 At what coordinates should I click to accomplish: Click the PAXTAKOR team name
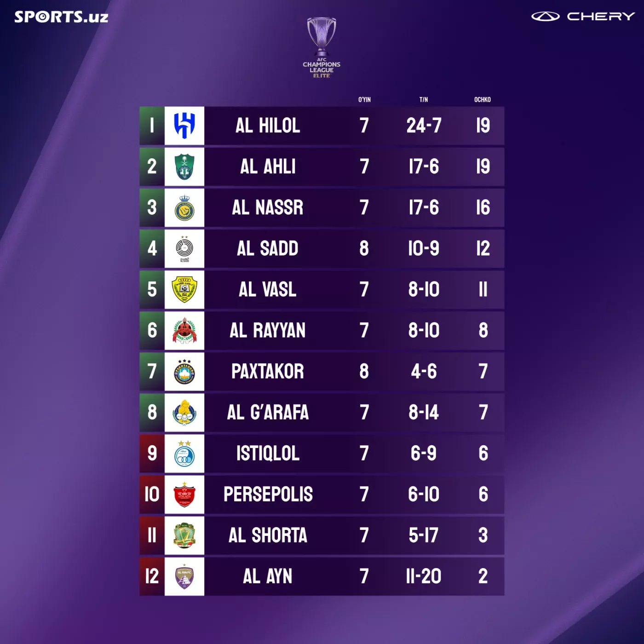click(x=268, y=371)
